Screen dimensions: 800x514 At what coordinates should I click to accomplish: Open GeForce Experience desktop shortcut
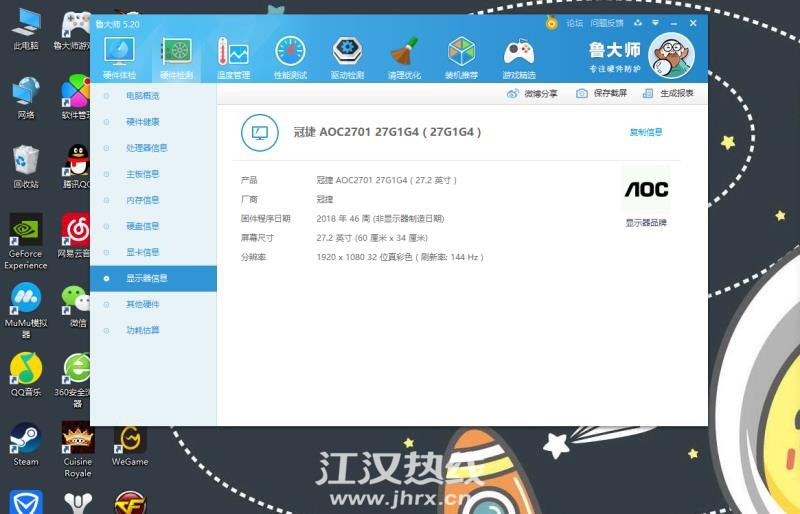[26, 241]
